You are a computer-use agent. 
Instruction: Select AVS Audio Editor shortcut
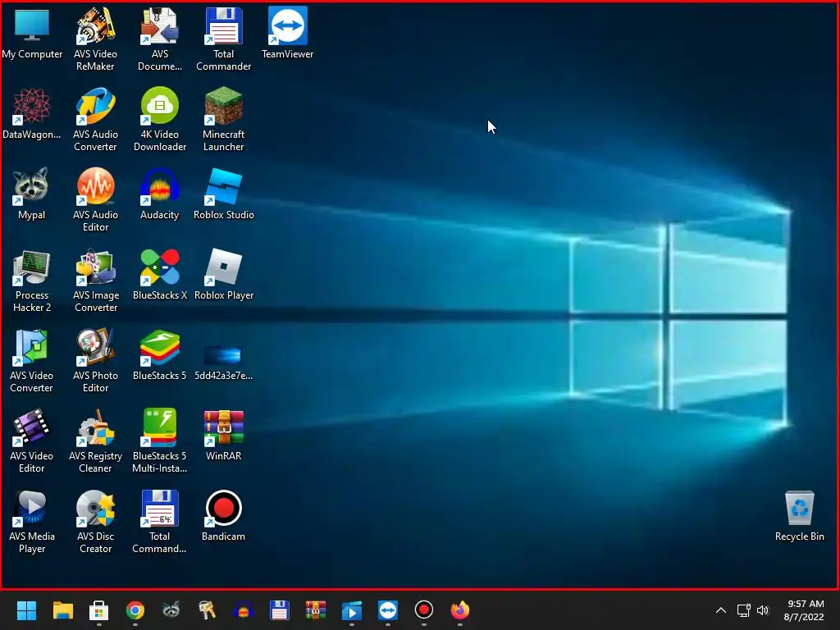point(95,200)
